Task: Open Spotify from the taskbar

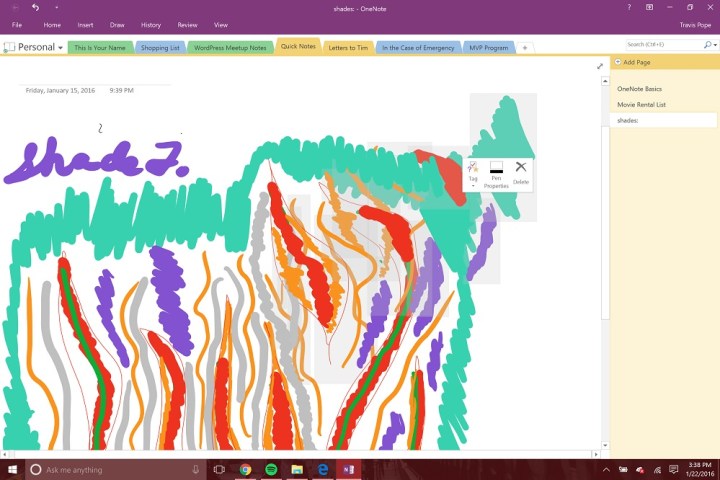Action: tap(271, 469)
